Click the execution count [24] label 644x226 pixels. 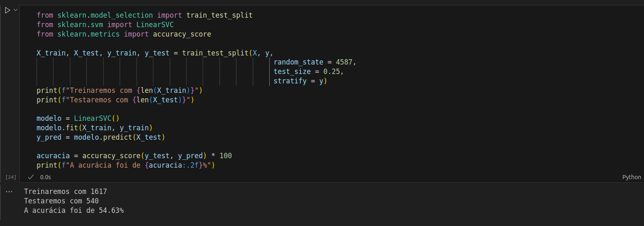point(11,177)
